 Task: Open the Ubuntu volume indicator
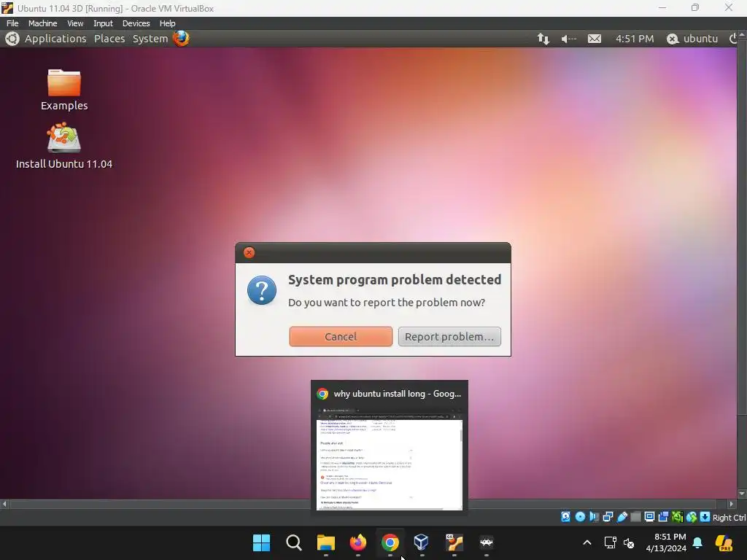568,39
